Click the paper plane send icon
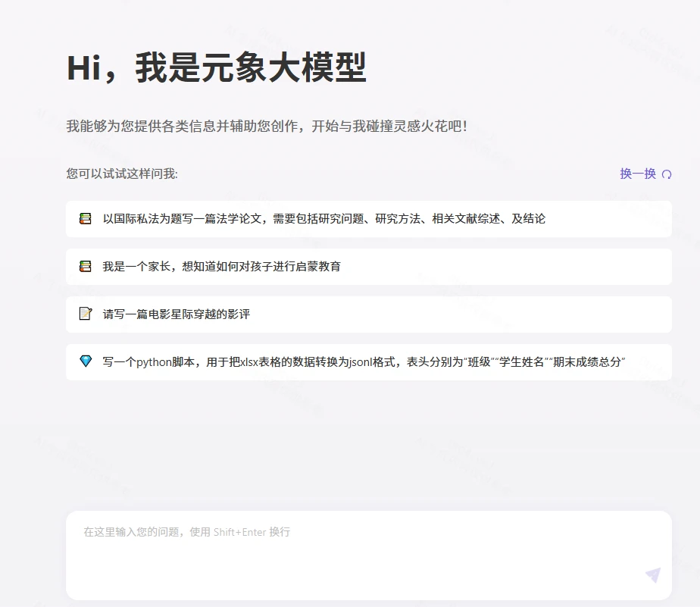This screenshot has height=607, width=700. [653, 575]
